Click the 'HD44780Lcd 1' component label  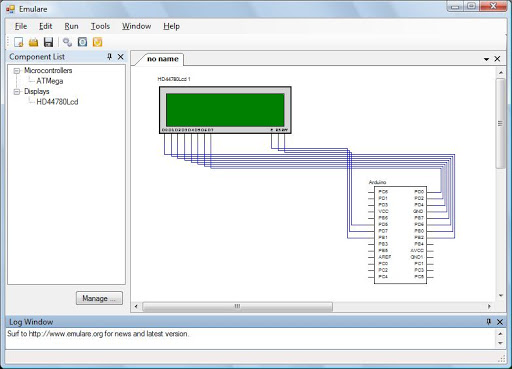coord(174,79)
